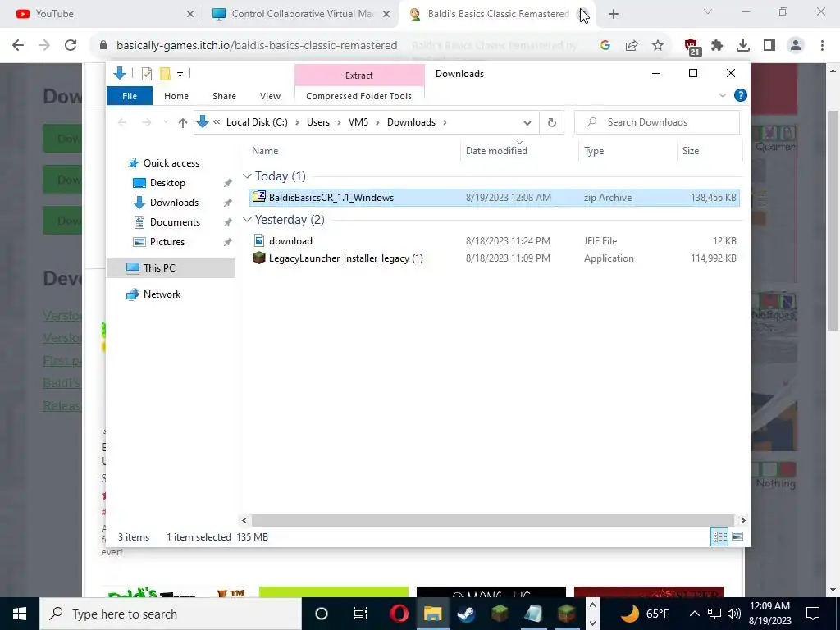
Task: Switch to the Home ribbon tab
Action: tap(176, 96)
